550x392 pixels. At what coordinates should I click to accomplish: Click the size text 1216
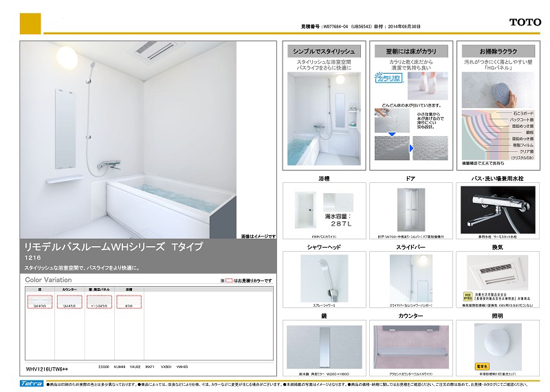(32, 258)
